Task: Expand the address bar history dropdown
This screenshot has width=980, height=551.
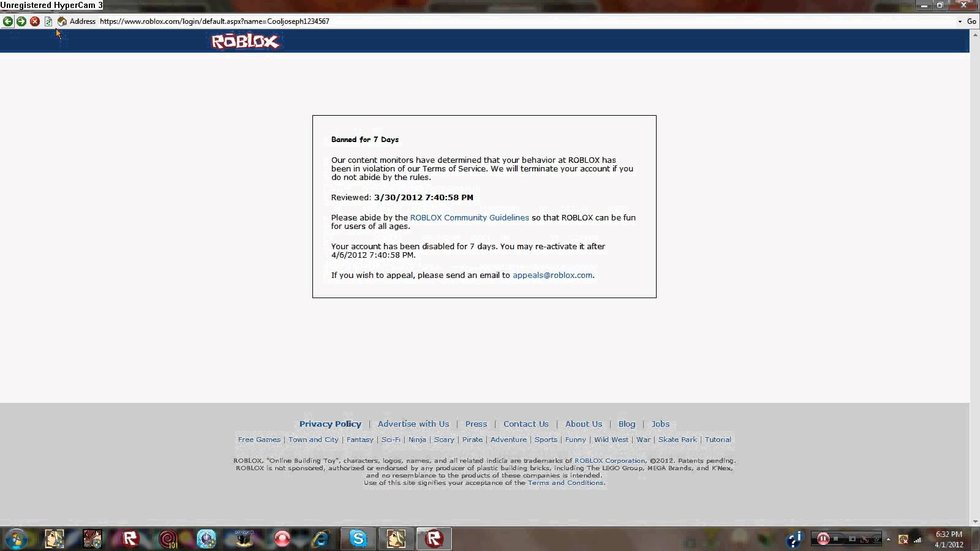Action: pos(960,21)
